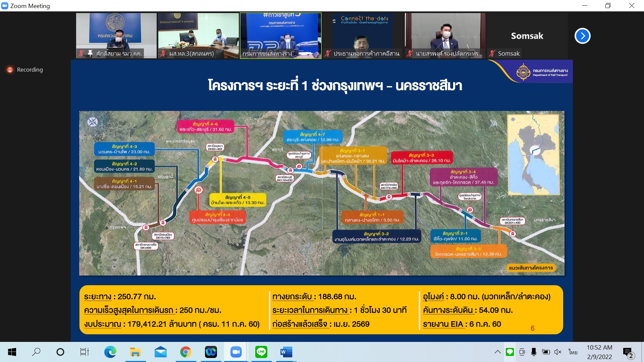The height and width of the screenshot is (362, 644).
Task: Expand the hidden system tray icons chevron
Action: pos(497,352)
